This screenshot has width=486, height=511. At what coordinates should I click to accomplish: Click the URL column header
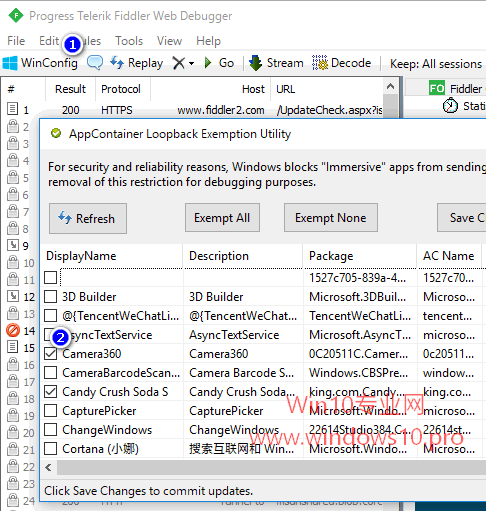(x=327, y=89)
